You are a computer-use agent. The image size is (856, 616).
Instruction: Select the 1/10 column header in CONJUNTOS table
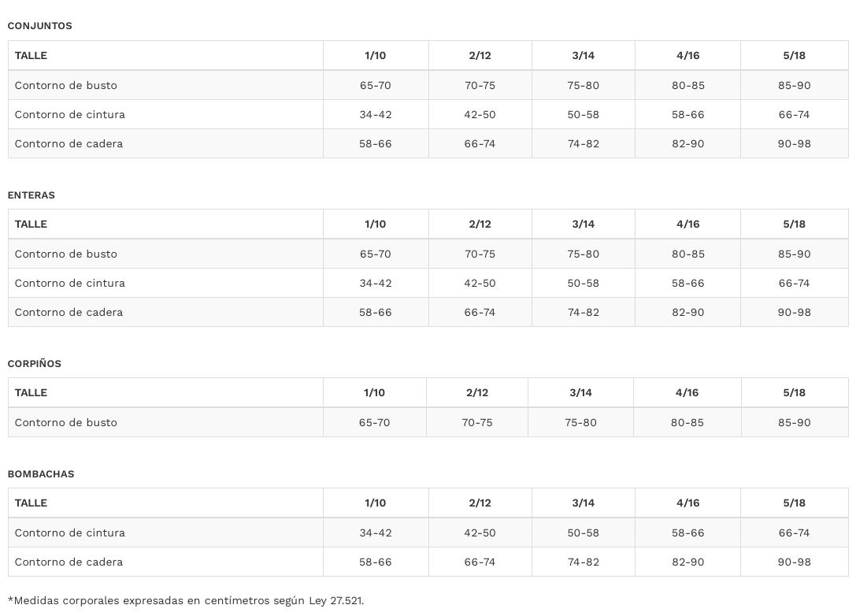375,55
